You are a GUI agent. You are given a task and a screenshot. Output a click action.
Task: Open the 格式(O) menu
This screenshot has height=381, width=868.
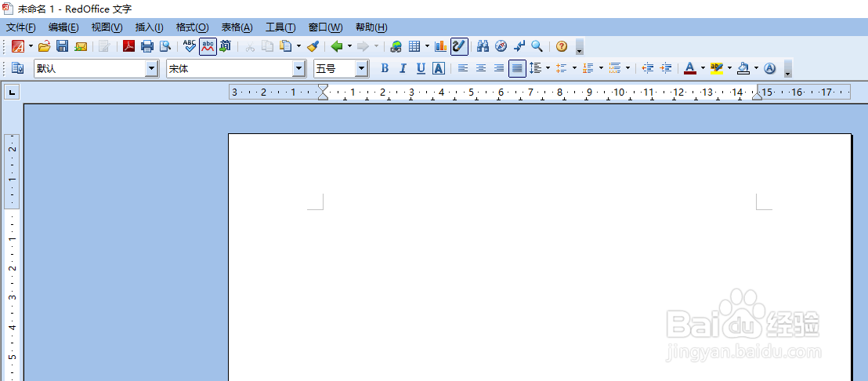(193, 27)
